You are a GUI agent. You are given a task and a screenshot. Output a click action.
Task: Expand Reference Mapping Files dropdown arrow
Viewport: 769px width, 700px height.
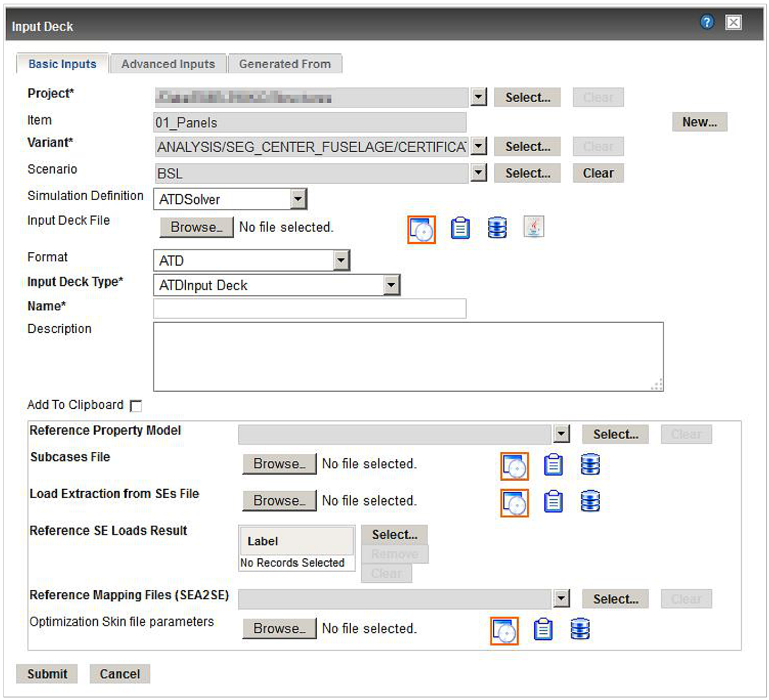[562, 599]
